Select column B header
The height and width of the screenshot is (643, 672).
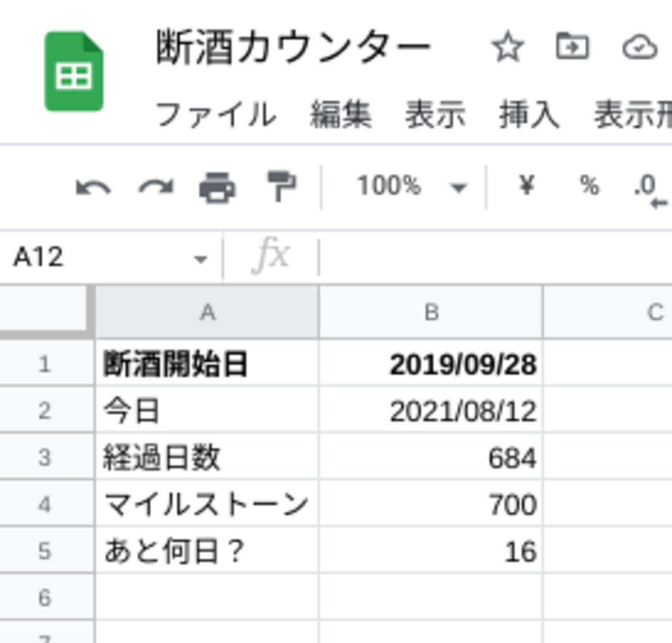[431, 312]
